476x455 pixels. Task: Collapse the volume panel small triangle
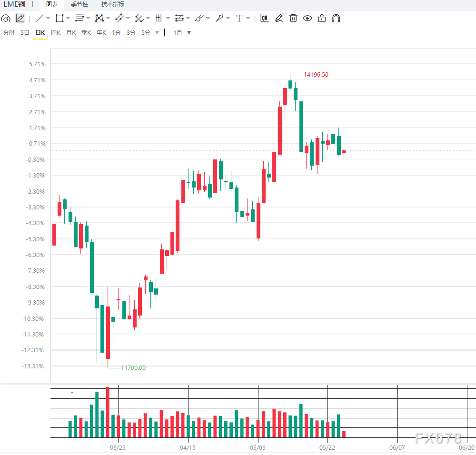click(72, 393)
